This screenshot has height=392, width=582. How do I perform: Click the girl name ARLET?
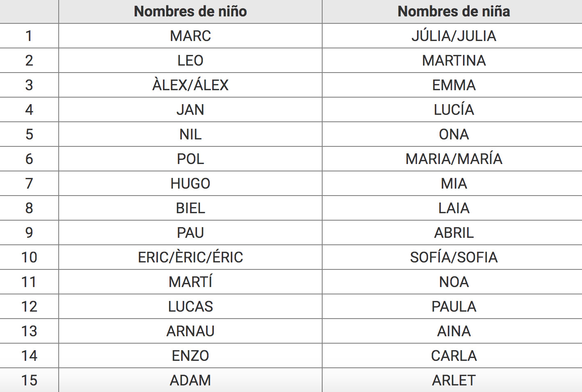454,381
